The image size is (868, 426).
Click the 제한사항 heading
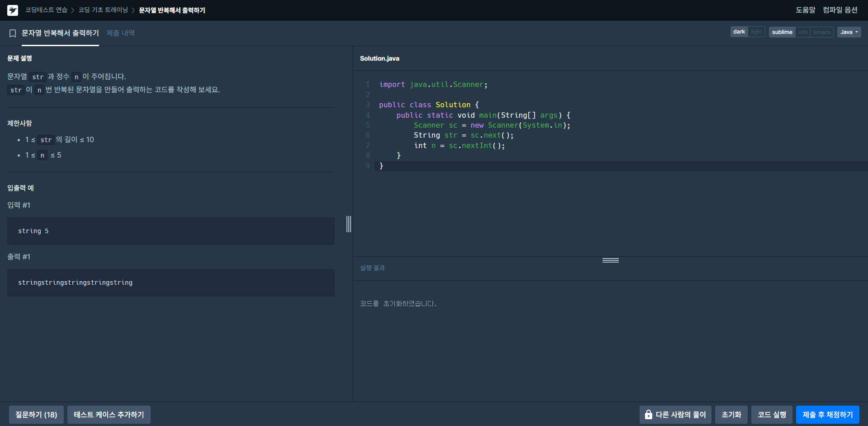(x=19, y=123)
